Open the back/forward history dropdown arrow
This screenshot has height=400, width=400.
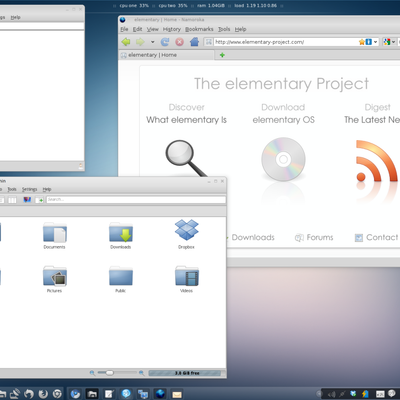(152, 42)
